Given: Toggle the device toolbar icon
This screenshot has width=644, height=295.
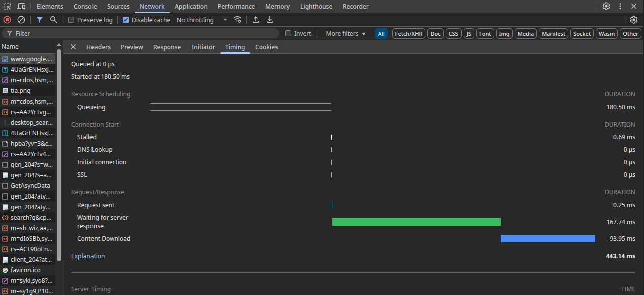Looking at the screenshot, I should click(21, 6).
